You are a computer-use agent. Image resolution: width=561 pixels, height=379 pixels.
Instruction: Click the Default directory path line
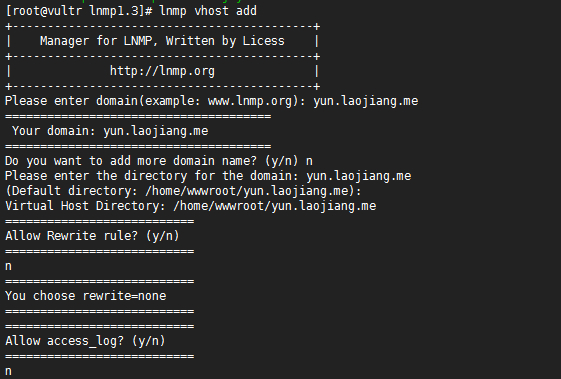click(x=184, y=191)
